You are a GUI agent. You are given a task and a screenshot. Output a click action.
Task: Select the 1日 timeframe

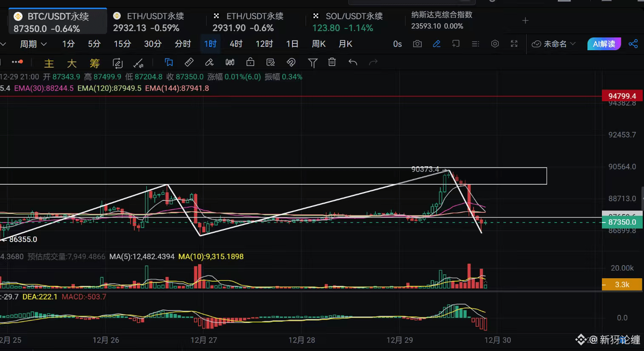point(292,44)
